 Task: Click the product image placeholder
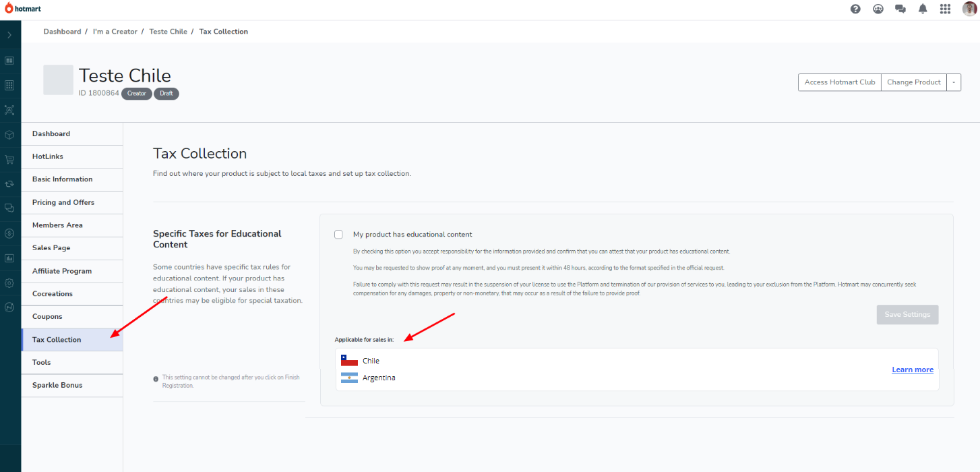pyautogui.click(x=58, y=80)
